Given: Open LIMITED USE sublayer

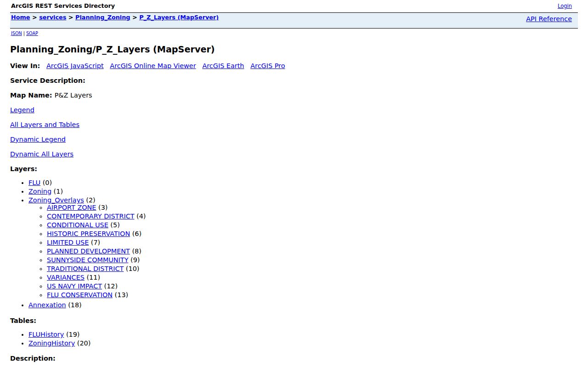Looking at the screenshot, I should pyautogui.click(x=68, y=242).
